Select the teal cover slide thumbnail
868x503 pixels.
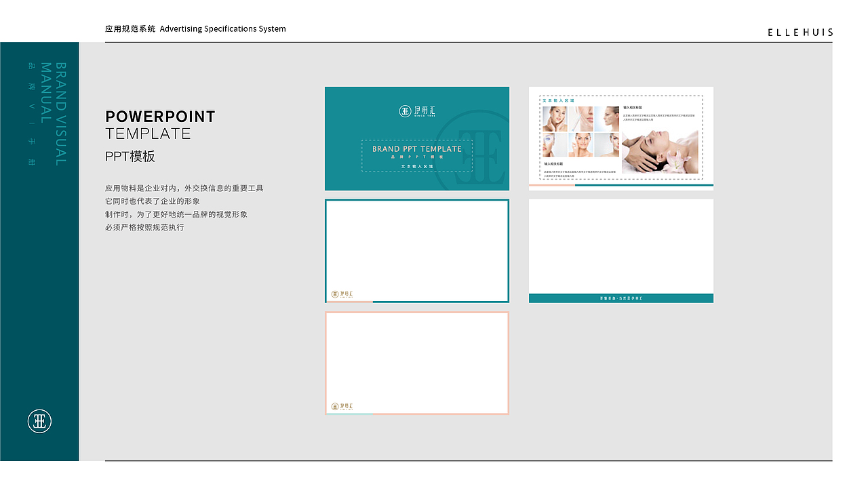417,138
